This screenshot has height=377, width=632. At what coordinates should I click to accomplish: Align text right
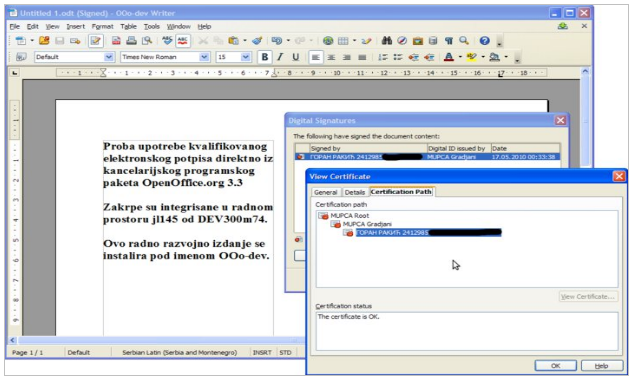(347, 57)
